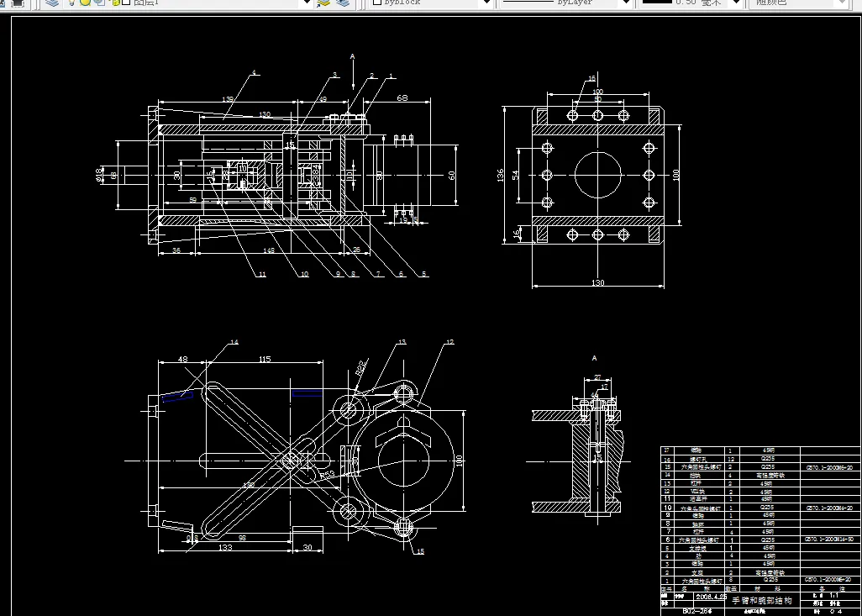Click the layer color square beside 图层1
This screenshot has height=616, width=862.
coord(126,3)
